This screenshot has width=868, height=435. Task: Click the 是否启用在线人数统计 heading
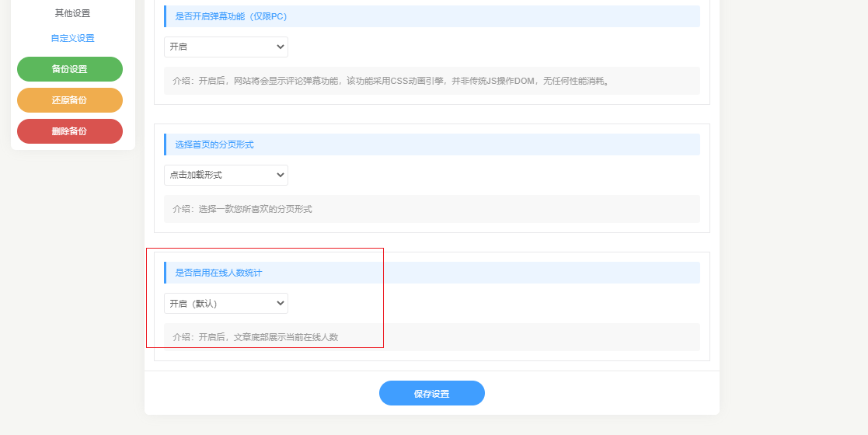[x=218, y=273]
